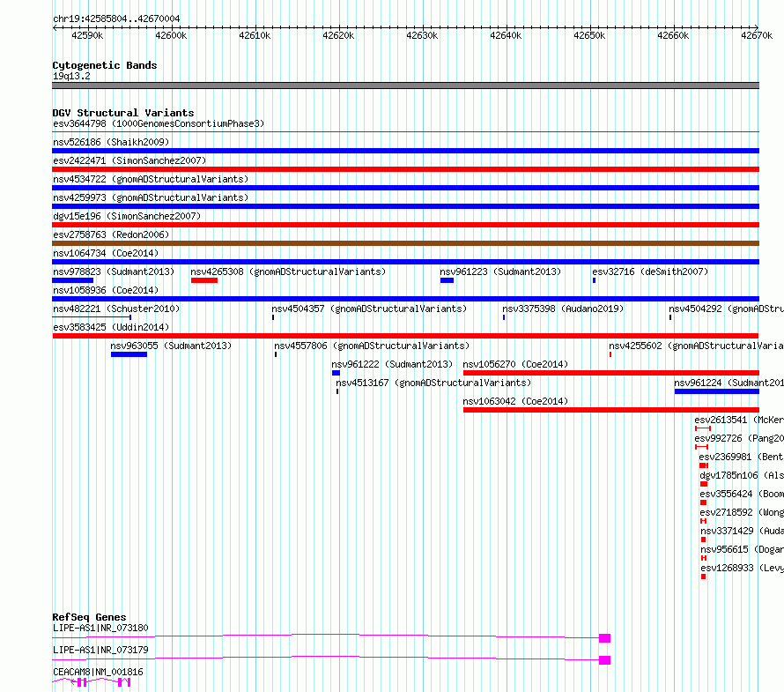The image size is (784, 692).
Task: Click nsv1056270 (Coe2014) label
Action: point(515,364)
